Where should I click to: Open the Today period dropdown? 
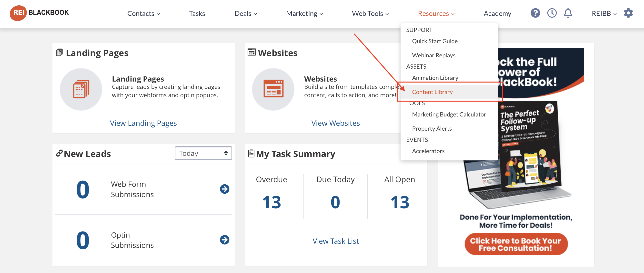pos(203,153)
